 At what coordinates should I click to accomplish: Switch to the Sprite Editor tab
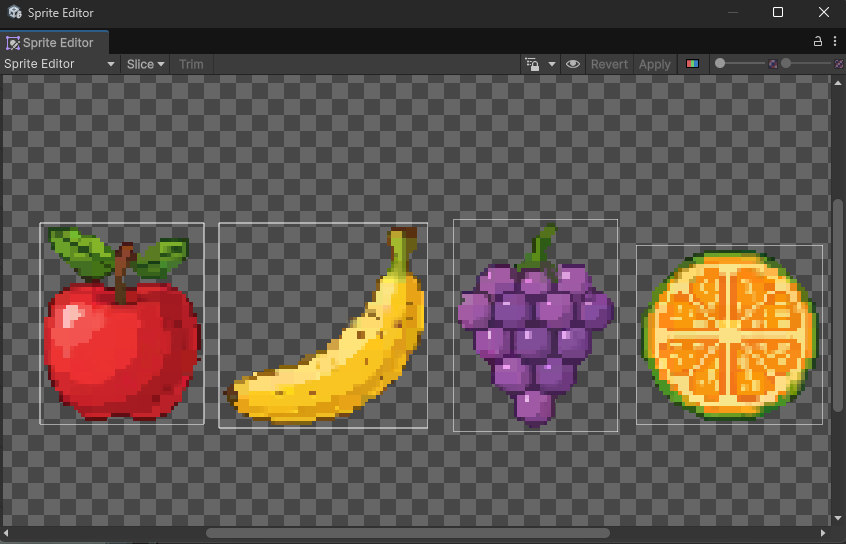click(x=57, y=43)
